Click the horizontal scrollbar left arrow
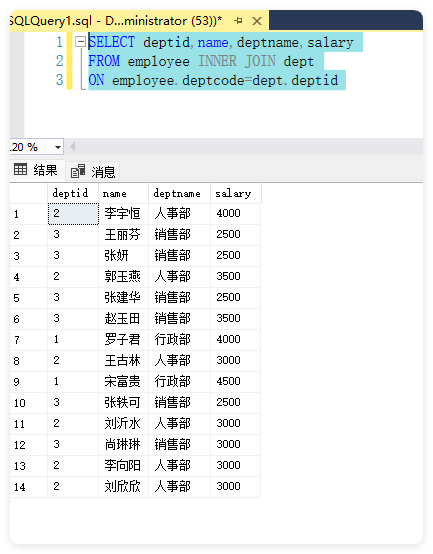The height and width of the screenshot is (554, 433). click(x=73, y=147)
